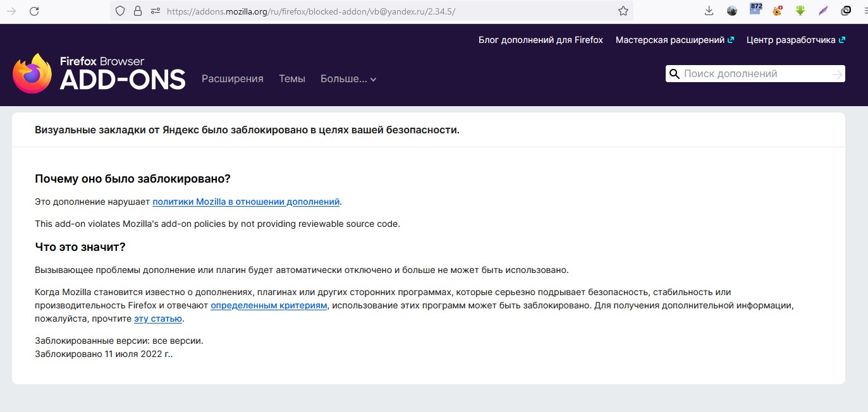The image size is (868, 412).
Task: Open tracking protection shield icon
Action: (x=121, y=11)
